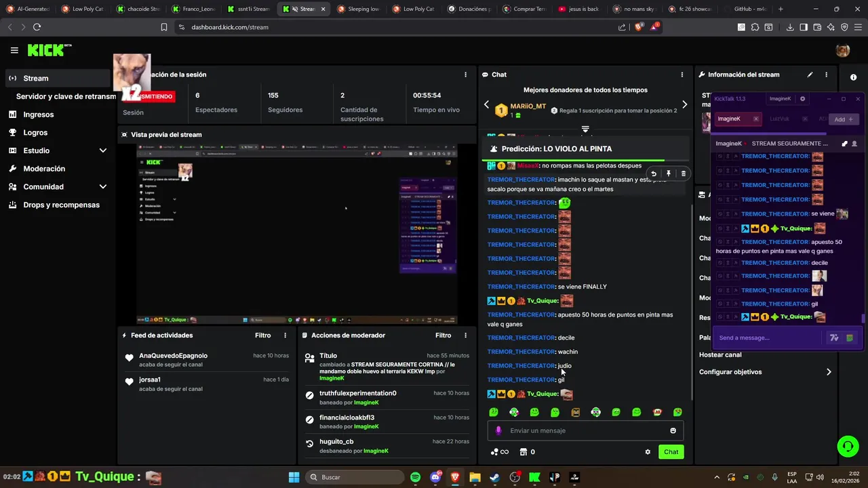The image size is (868, 488).
Task: Open session information three-dot menu
Action: 465,75
